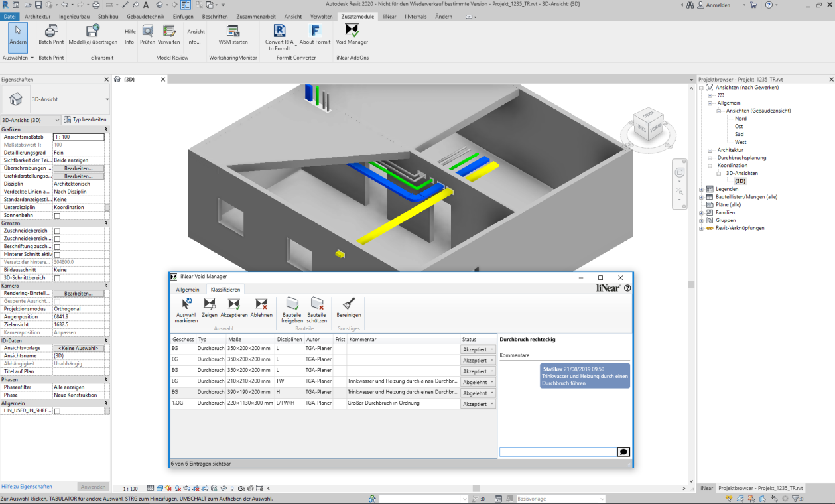The width and height of the screenshot is (835, 504).
Task: Click Bearbeiten for Überschreibungen
Action: (x=78, y=168)
